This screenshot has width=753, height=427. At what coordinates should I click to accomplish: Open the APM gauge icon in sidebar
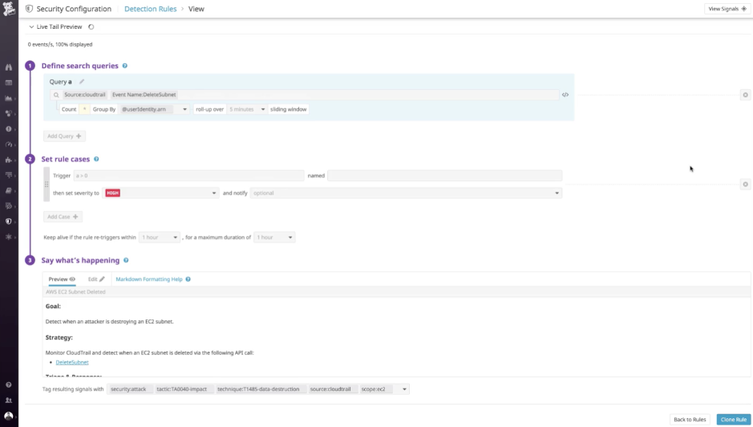click(8, 144)
